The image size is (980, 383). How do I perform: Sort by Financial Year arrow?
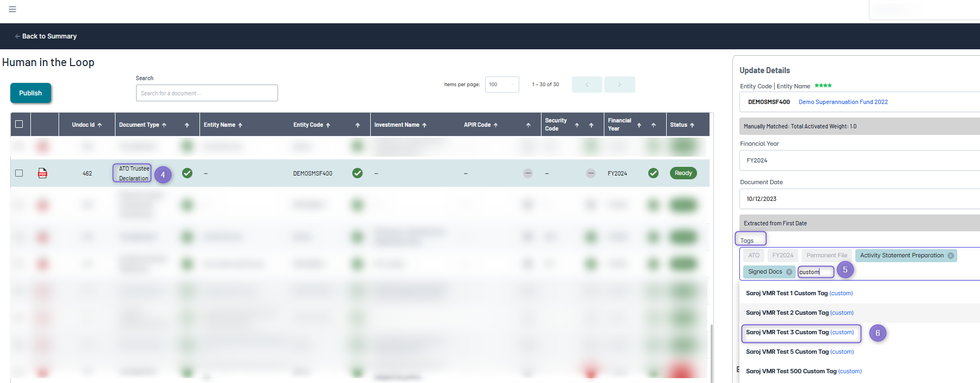coord(639,125)
